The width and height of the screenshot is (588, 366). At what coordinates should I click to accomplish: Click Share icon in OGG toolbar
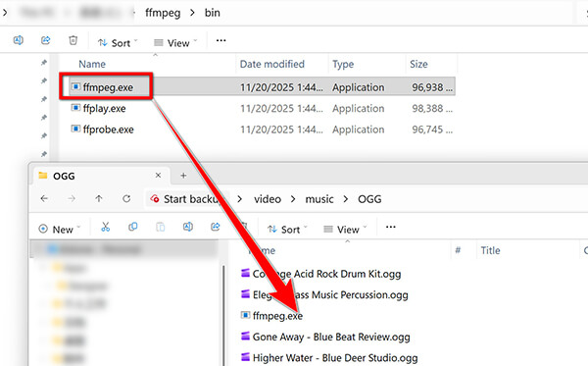click(x=216, y=227)
